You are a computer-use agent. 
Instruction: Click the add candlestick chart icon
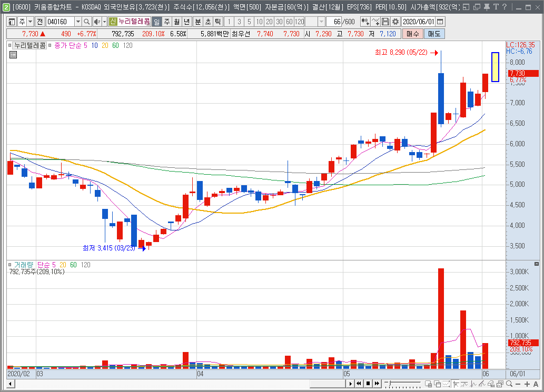[x=364, y=22]
